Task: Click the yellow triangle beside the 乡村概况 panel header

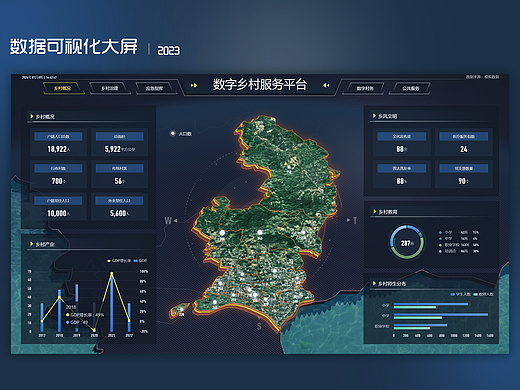Action: [32, 116]
